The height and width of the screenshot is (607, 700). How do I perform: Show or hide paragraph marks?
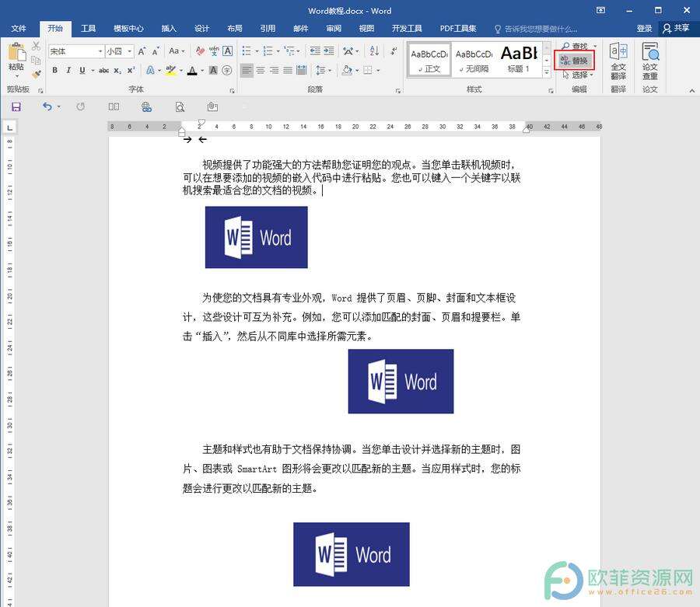[394, 51]
